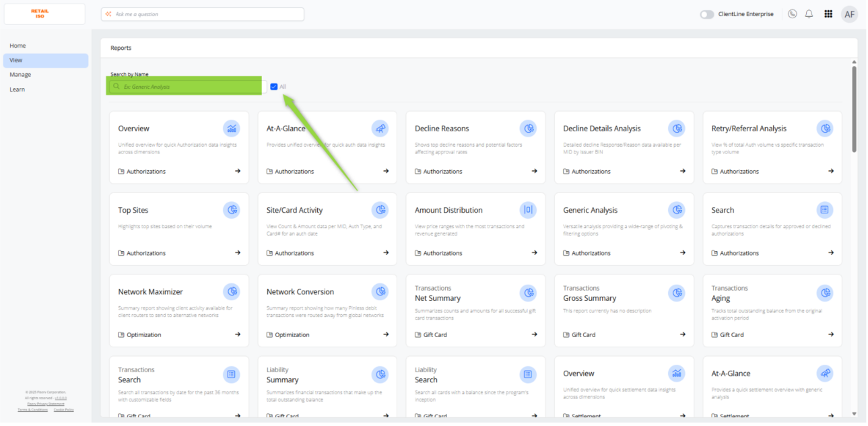Image resolution: width=868 pixels, height=426 pixels.
Task: Click the Liability Summary pie icon
Action: coord(380,374)
